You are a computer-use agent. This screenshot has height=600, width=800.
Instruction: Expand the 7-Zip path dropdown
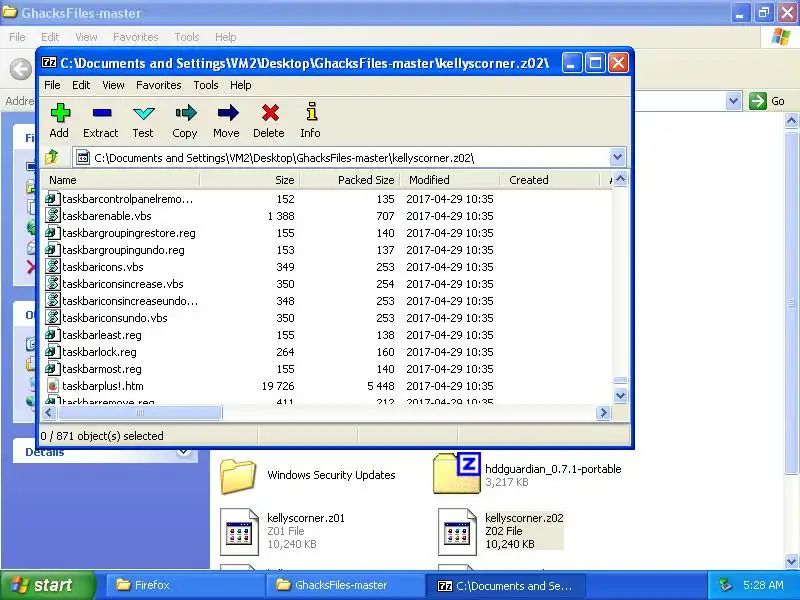click(x=617, y=157)
